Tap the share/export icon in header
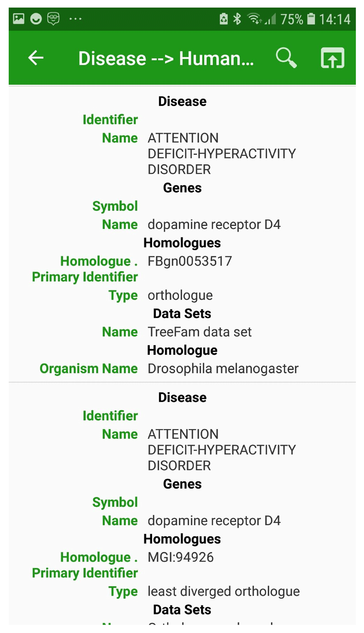364x633 pixels. [332, 58]
